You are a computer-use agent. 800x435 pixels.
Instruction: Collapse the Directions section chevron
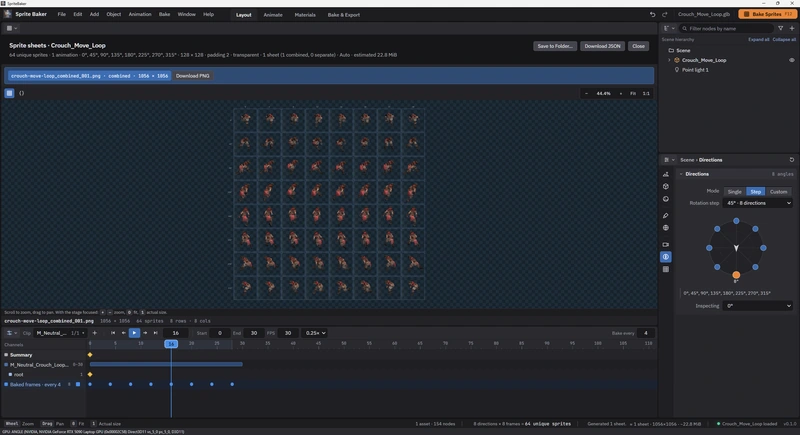(681, 174)
